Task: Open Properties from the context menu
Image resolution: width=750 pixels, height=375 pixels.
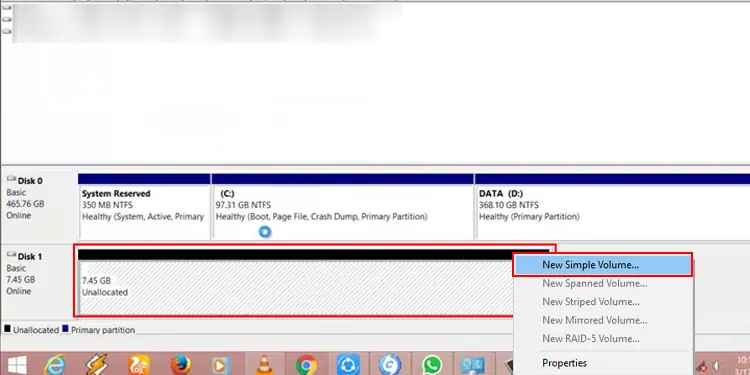Action: (603, 363)
